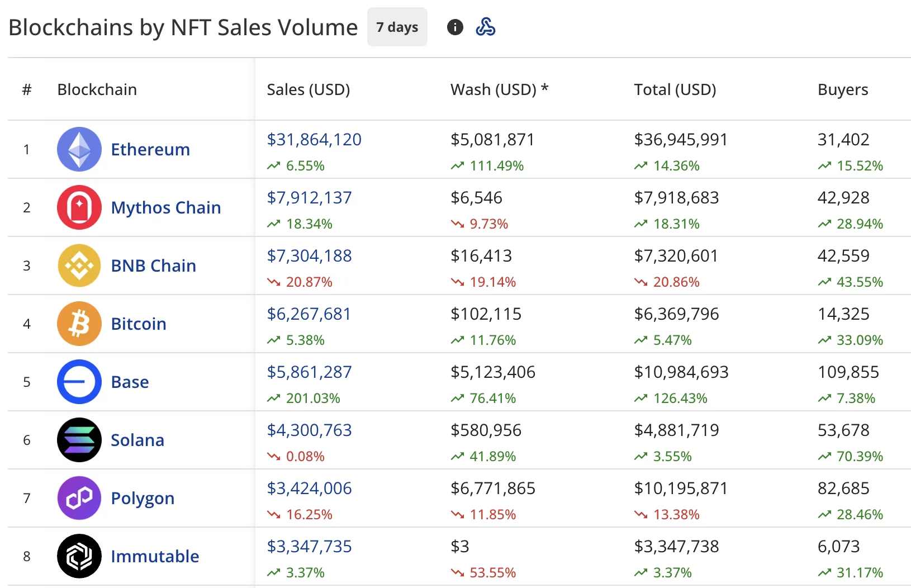Open the Ethereum blockchain link
The image size is (911, 588).
150,149
